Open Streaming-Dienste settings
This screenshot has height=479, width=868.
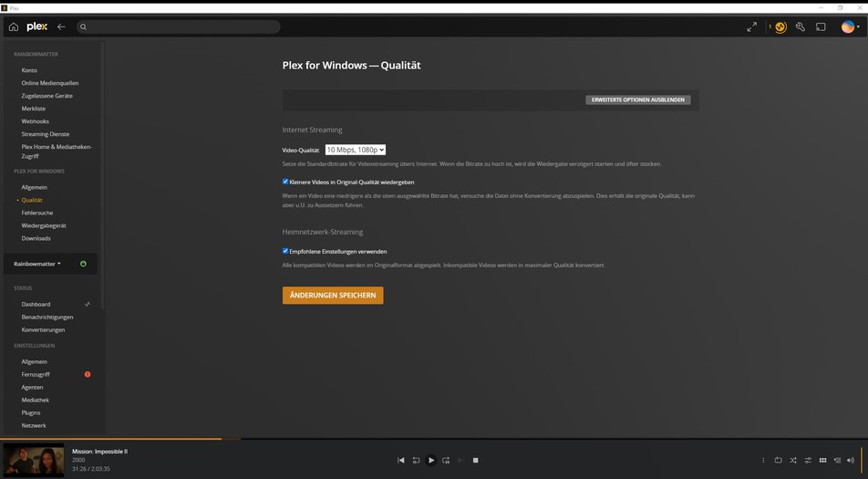46,134
